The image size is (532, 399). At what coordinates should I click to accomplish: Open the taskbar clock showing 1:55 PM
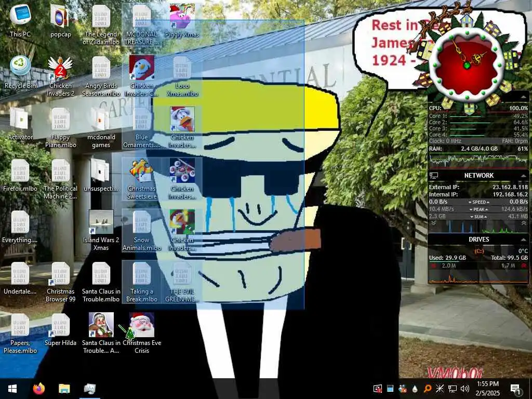click(x=488, y=388)
